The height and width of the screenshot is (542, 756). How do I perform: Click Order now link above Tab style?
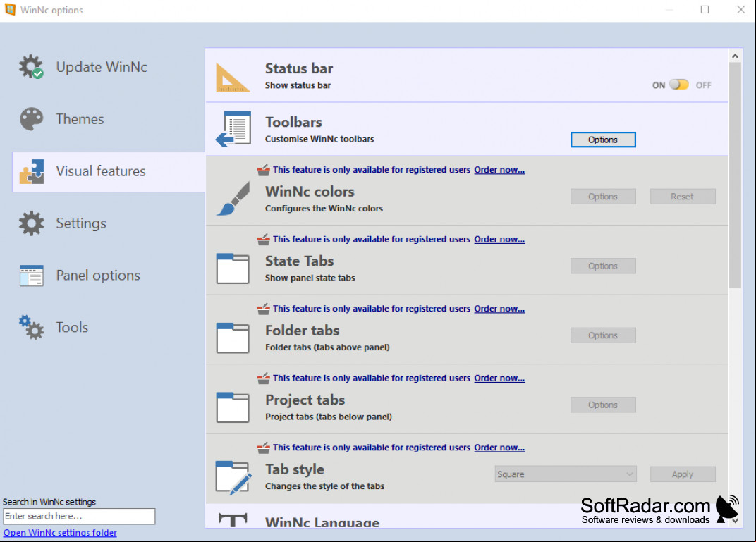pos(499,447)
